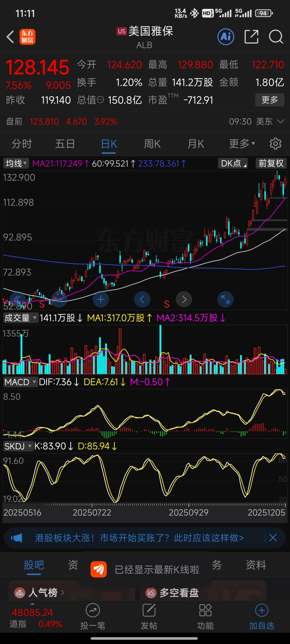Tap the volume bars sub-chart
This screenshot has width=290, height=644.
(x=145, y=349)
